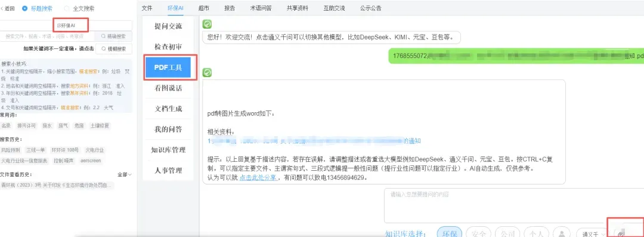The height and width of the screenshot is (237, 644).
Task: Open 我的问答 in the side menu
Action: 168,129
